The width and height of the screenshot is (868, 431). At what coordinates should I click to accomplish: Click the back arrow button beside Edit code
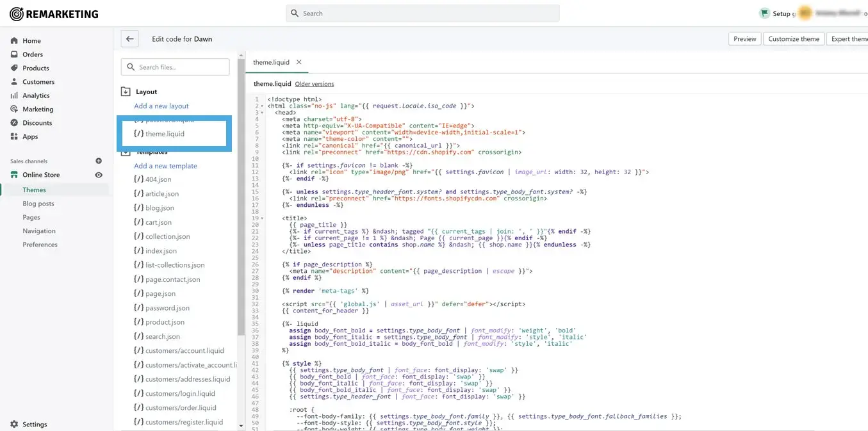point(130,39)
